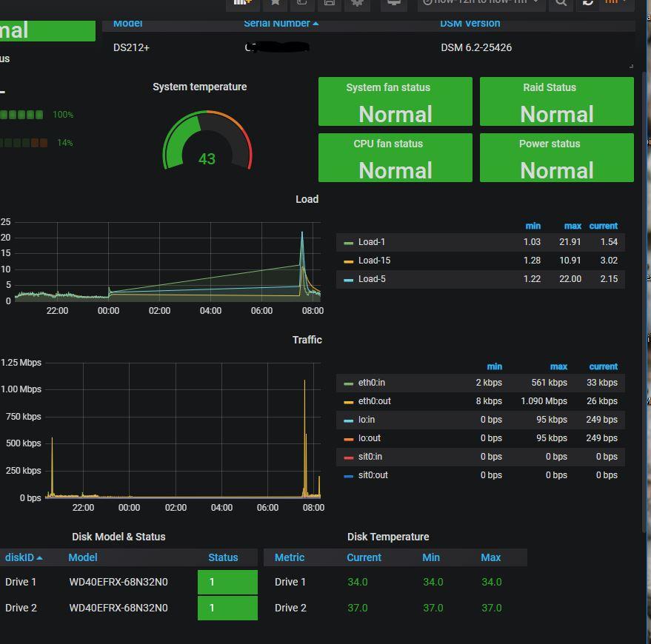Click the 14% bar gauge value
This screenshot has width=651, height=644.
64,143
